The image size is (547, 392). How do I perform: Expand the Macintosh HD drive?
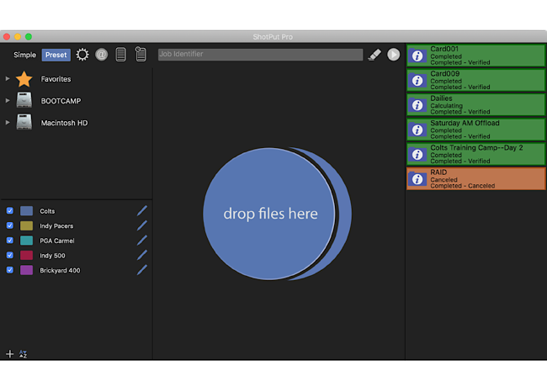point(8,123)
